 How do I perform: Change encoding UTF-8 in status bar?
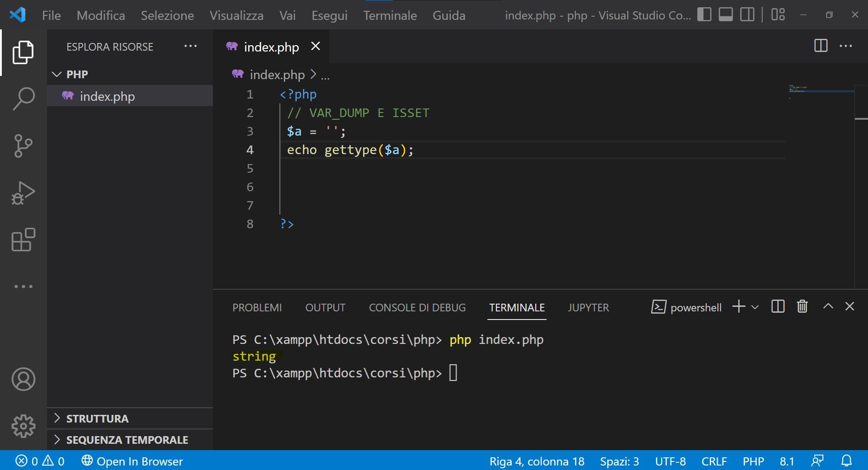click(x=670, y=461)
